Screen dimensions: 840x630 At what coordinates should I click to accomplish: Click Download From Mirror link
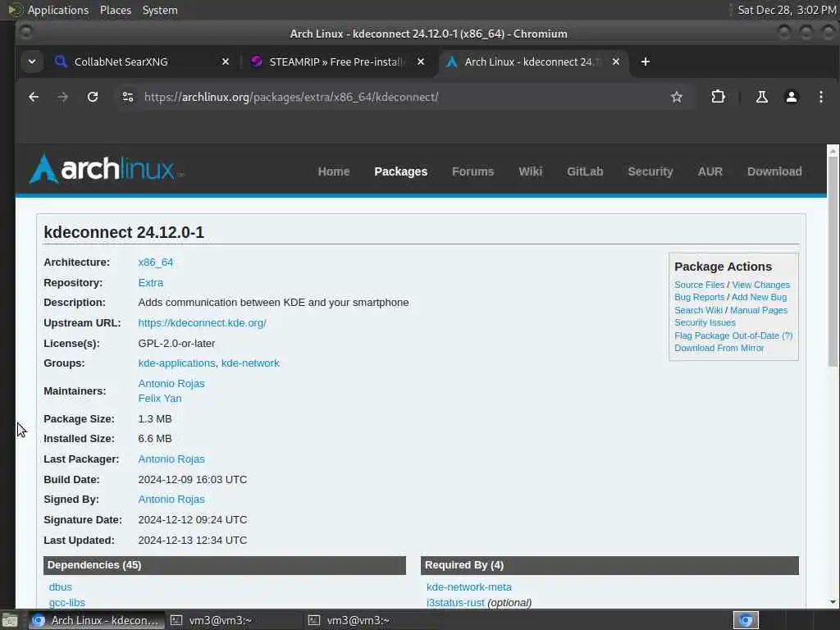point(719,348)
